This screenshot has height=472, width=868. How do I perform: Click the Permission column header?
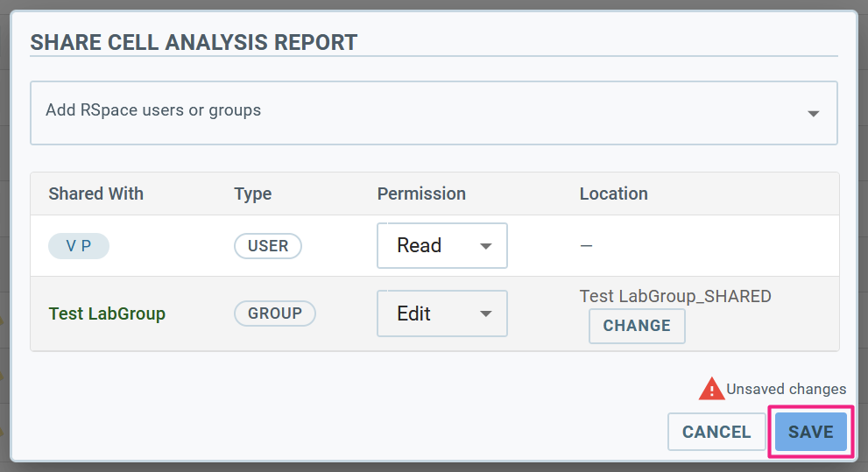point(421,194)
